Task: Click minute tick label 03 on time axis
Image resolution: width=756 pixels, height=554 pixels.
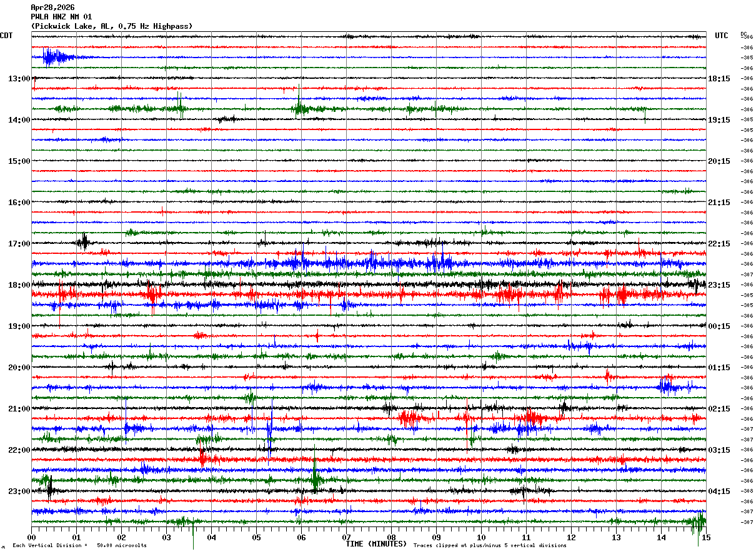Action: point(166,538)
